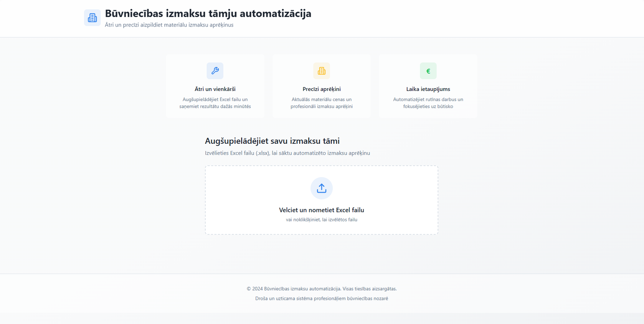Screen dimensions: 644x324
Task: Click the orange building calculations icon
Action: click(x=322, y=71)
